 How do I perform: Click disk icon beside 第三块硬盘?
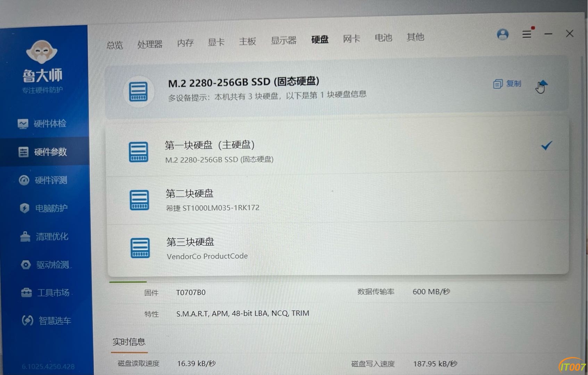[140, 248]
